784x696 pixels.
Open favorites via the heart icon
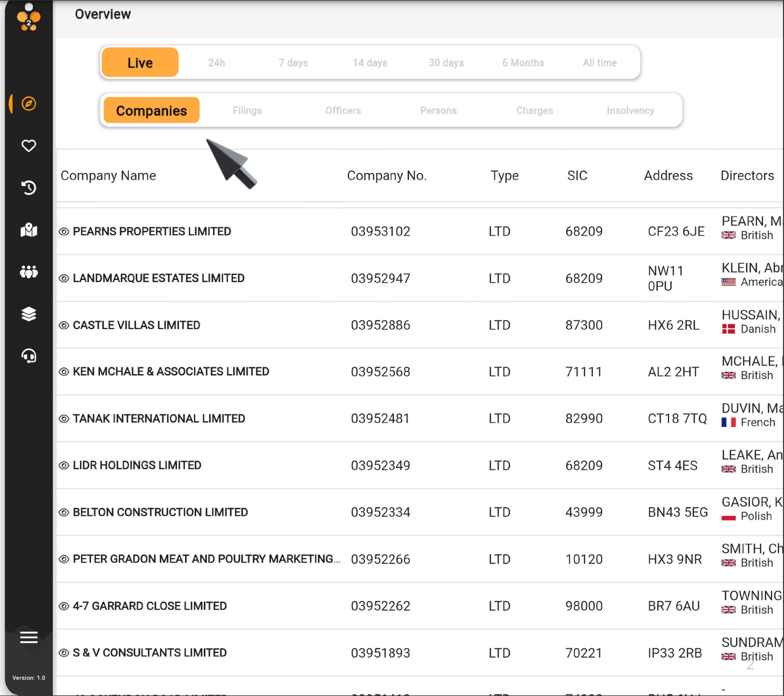(x=29, y=146)
